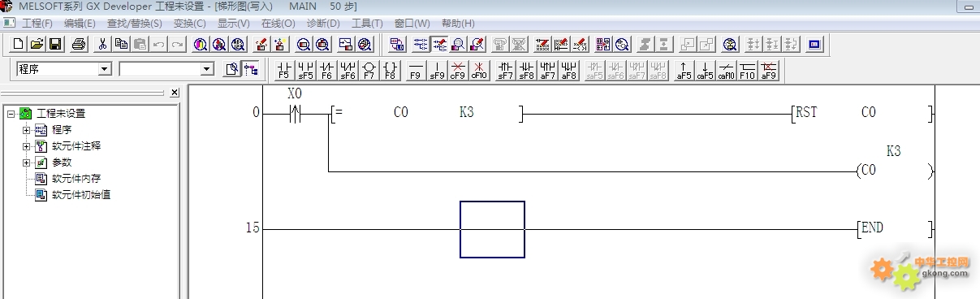This screenshot has width=980, height=299.
Task: Delete vertical line cF10
Action: [x=479, y=70]
